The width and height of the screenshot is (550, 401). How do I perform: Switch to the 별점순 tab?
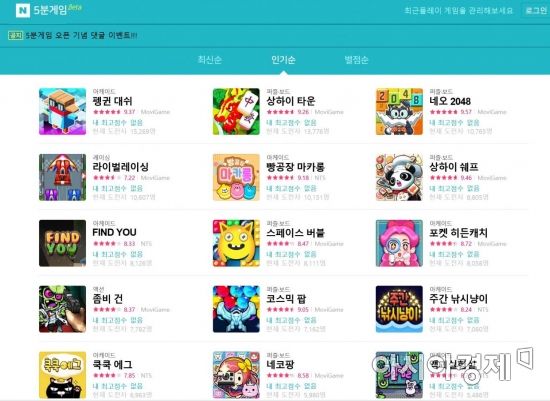[356, 60]
